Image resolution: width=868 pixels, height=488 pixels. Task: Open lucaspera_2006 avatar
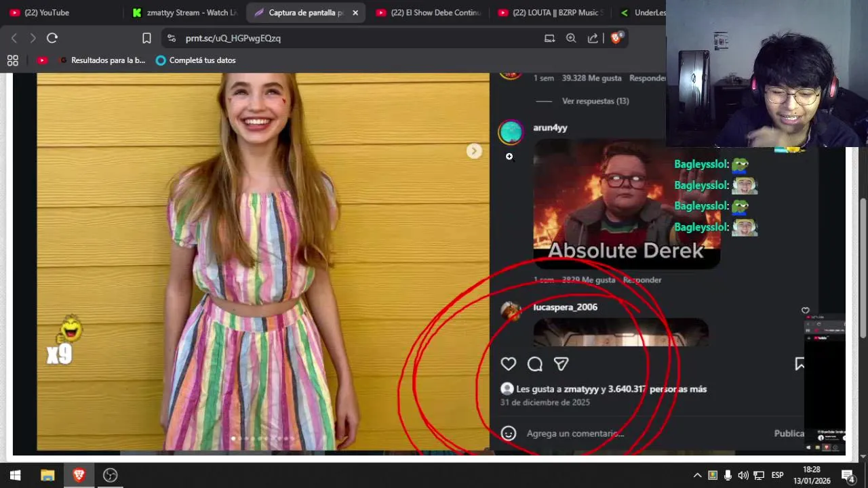(510, 311)
